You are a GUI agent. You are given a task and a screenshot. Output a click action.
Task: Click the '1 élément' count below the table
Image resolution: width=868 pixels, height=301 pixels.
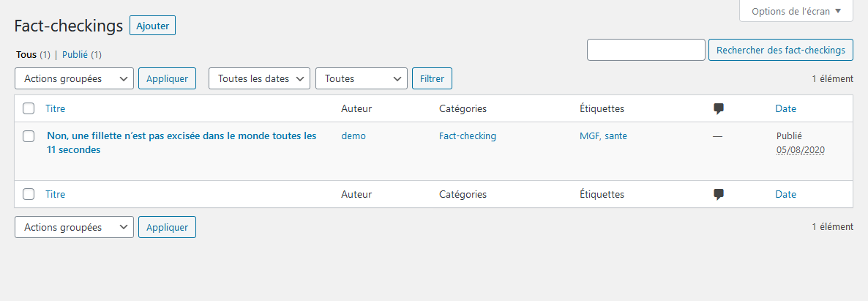click(x=833, y=227)
